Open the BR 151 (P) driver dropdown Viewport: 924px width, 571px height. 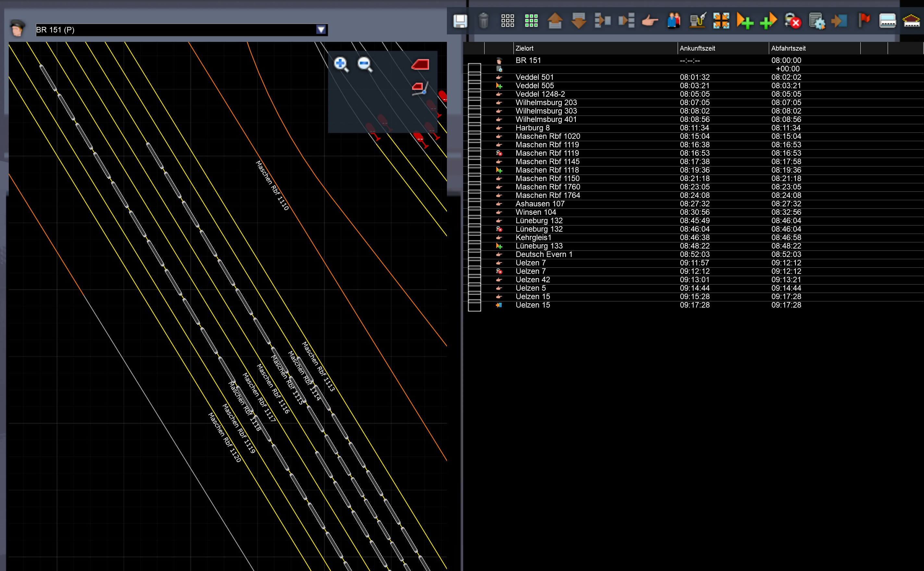click(321, 30)
